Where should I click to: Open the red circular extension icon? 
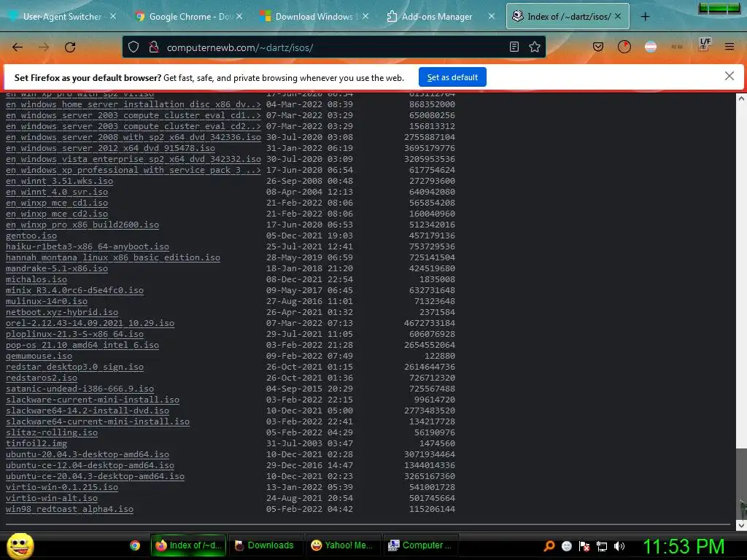(624, 47)
